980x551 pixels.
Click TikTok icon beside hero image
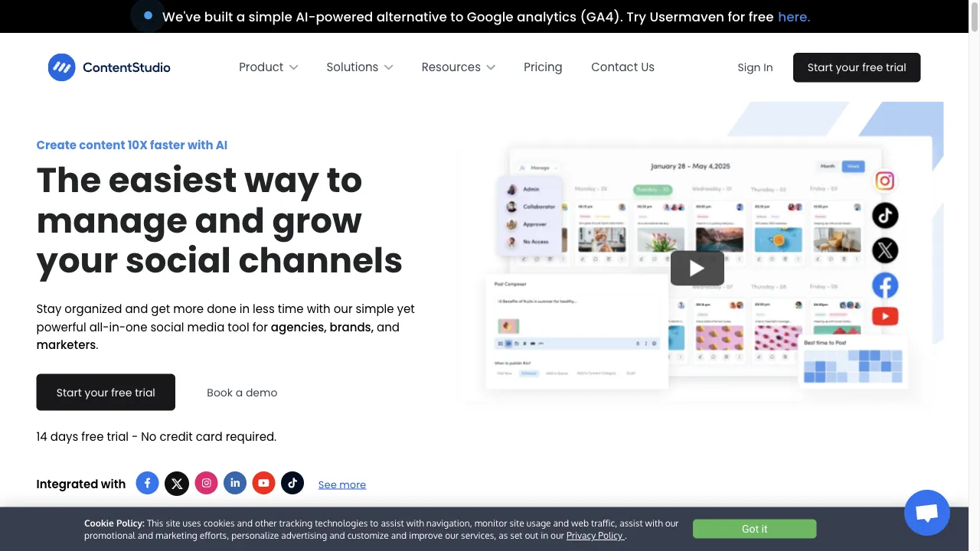click(x=885, y=216)
